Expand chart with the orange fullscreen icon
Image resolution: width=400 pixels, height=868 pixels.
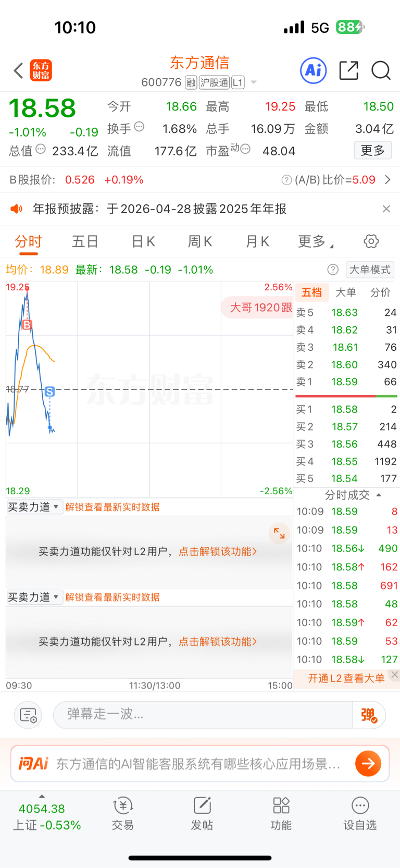(280, 533)
